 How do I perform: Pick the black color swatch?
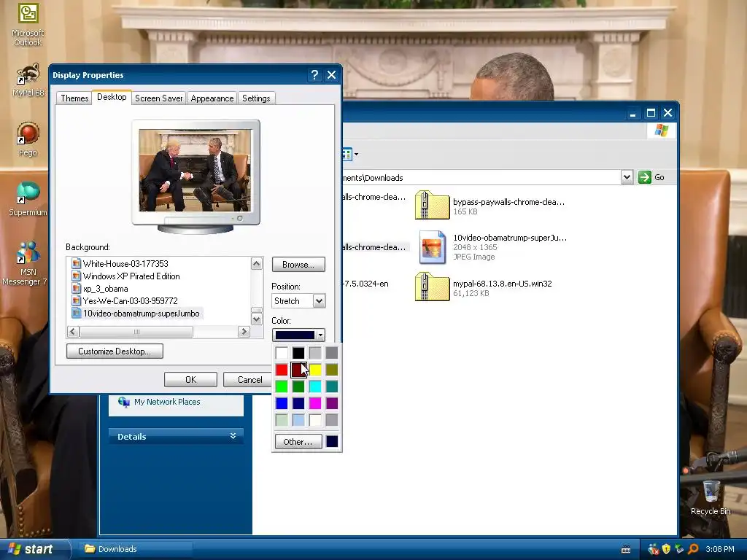298,353
